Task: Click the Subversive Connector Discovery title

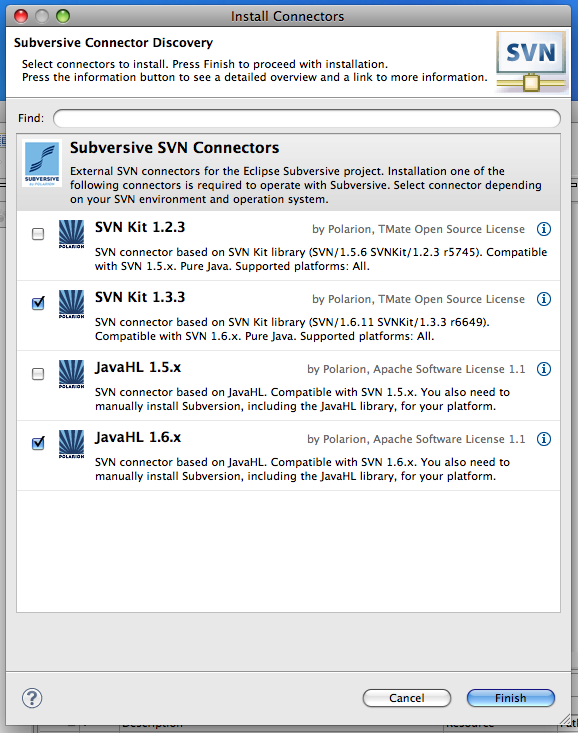Action: click(x=113, y=43)
